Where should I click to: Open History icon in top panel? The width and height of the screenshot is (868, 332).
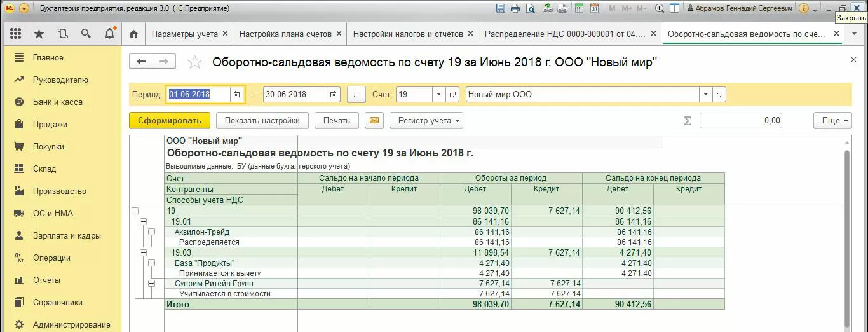(x=62, y=34)
